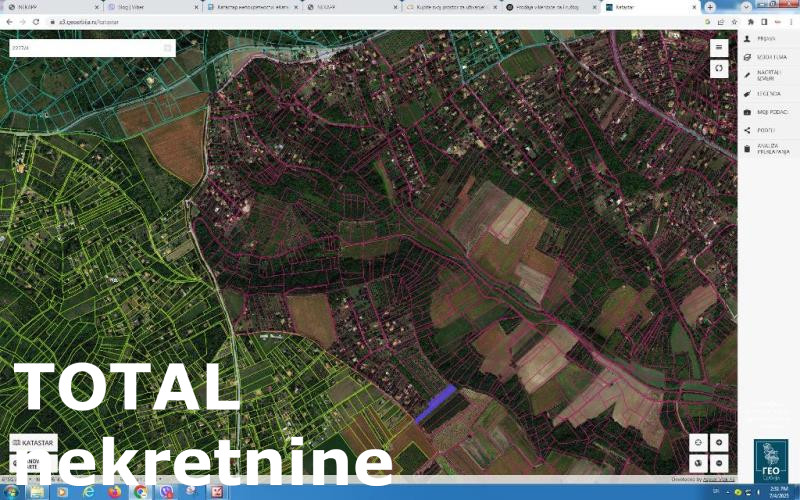The image size is (800, 500).
Task: Click into the parcel search field
Action: point(92,48)
